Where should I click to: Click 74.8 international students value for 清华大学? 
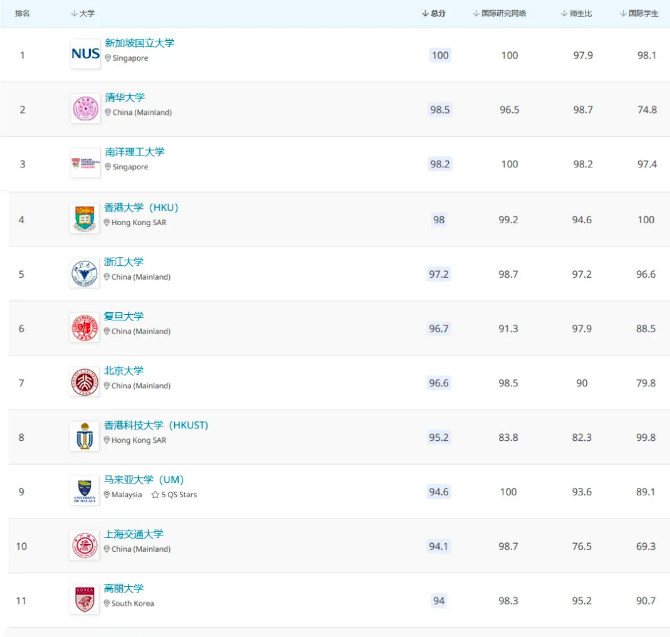(647, 110)
